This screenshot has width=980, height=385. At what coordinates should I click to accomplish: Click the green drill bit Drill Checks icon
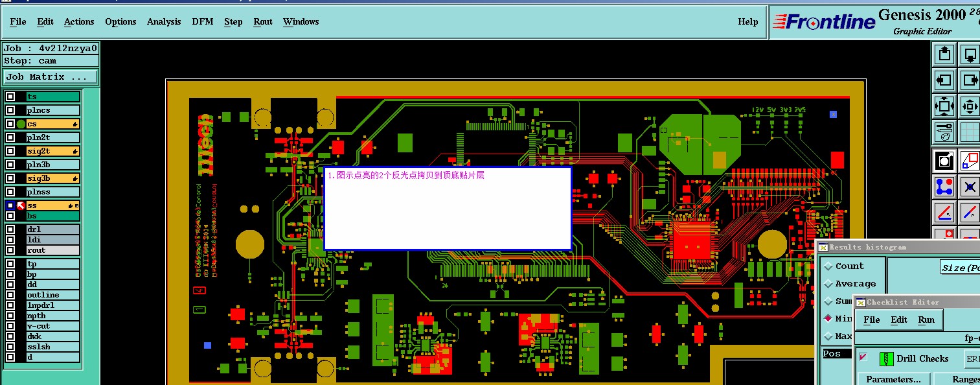(x=886, y=359)
